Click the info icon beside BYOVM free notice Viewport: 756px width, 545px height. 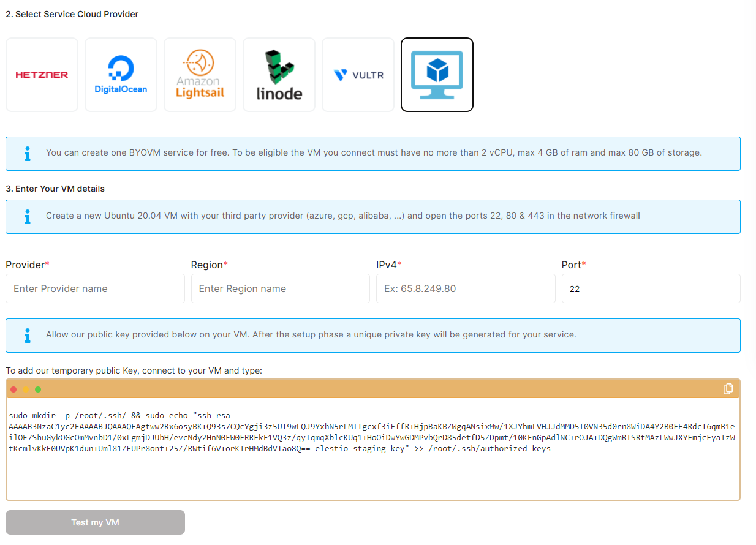(x=27, y=153)
